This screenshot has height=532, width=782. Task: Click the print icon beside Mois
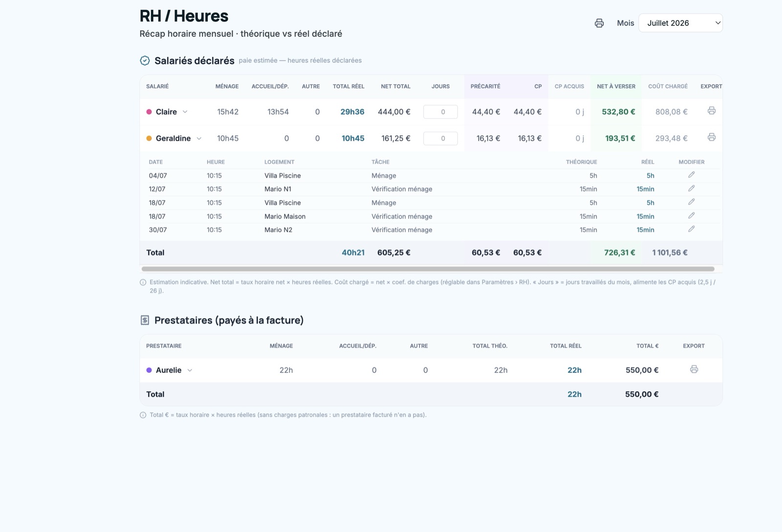coord(599,23)
